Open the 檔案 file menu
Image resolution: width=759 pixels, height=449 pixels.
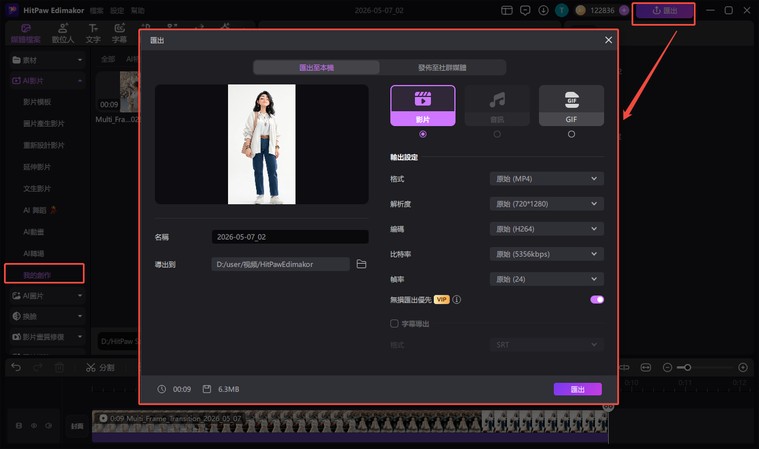96,10
